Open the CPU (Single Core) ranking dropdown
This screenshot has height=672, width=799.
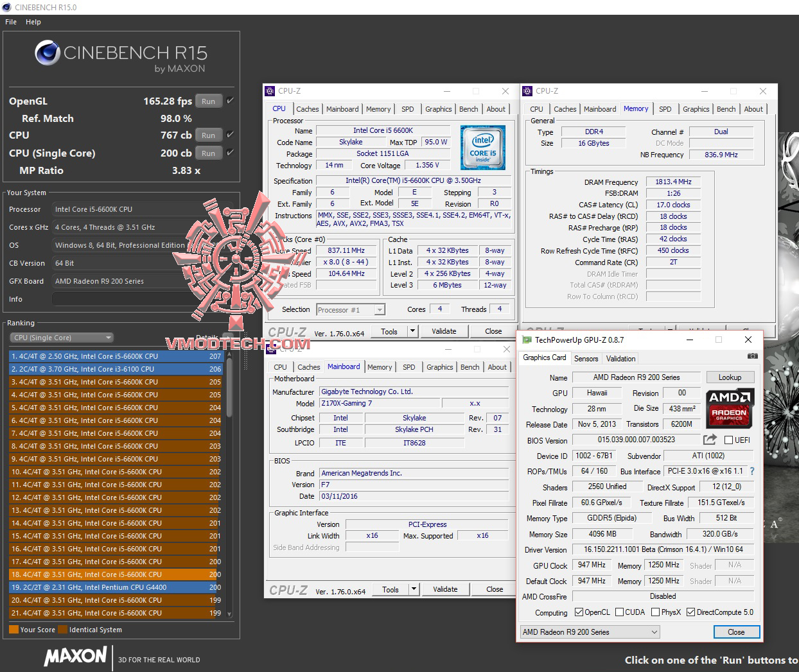pyautogui.click(x=62, y=338)
